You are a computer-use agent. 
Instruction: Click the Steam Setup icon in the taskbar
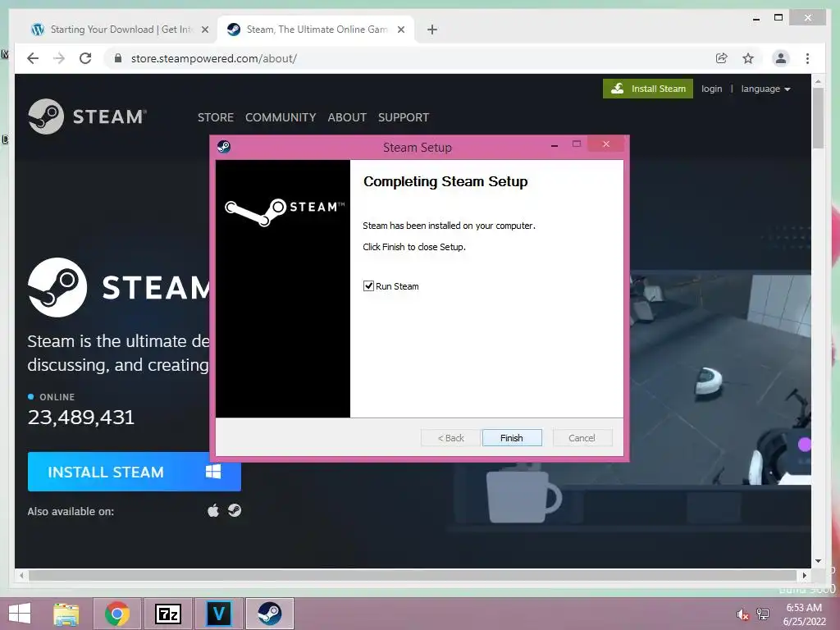click(269, 614)
